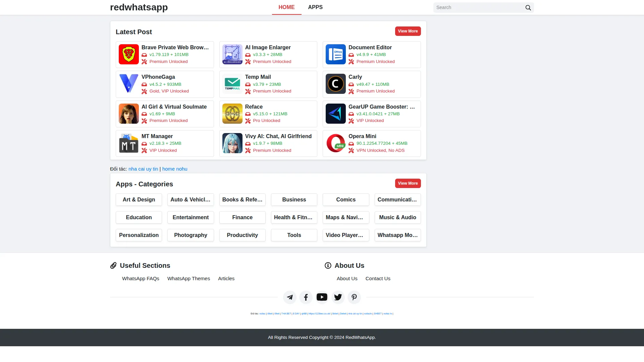Open the WhatsApp FAQs link
The width and height of the screenshot is (644, 362).
pyautogui.click(x=141, y=279)
